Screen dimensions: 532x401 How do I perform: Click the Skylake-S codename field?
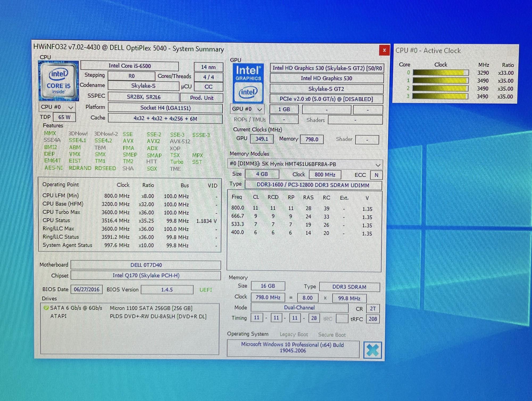[x=143, y=86]
